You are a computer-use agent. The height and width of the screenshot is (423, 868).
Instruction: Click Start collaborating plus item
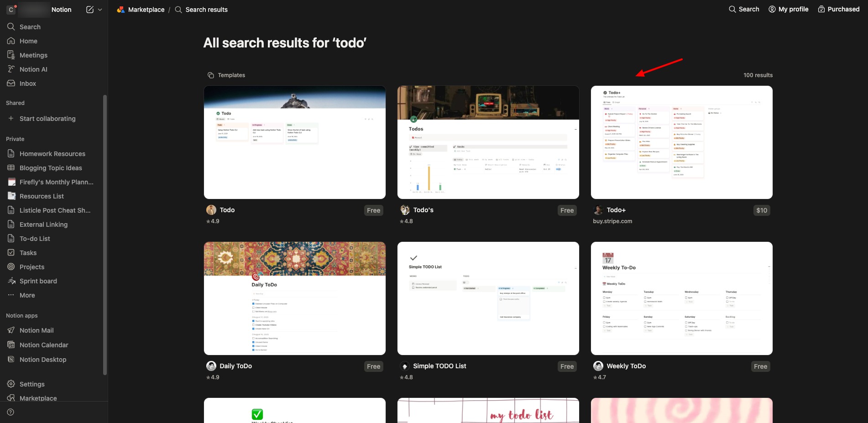click(x=47, y=119)
